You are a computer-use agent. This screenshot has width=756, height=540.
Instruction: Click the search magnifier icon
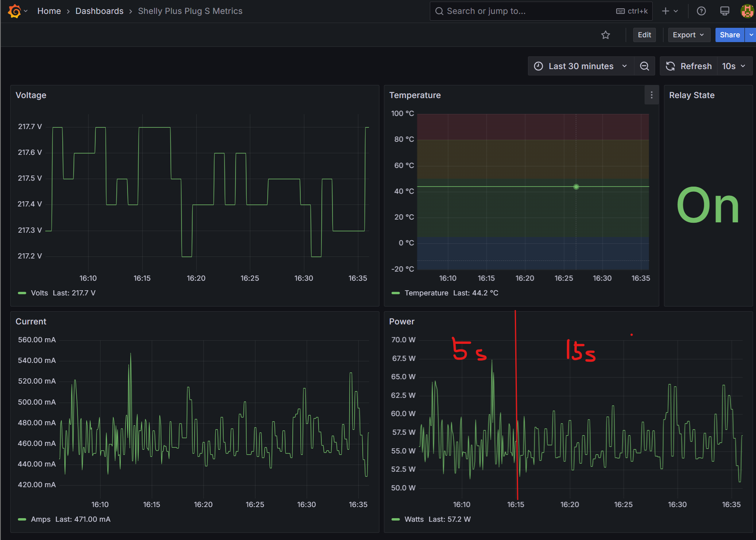(x=439, y=11)
